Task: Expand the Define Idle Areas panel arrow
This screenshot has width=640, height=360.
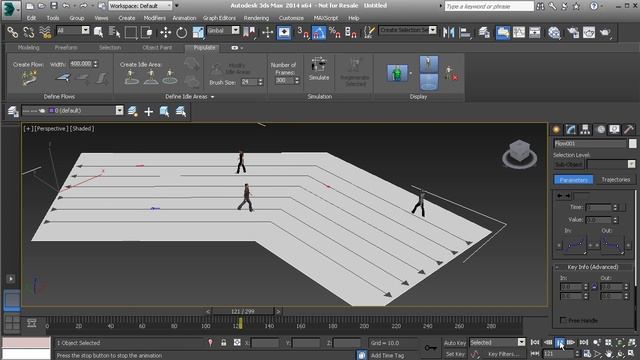Action: click(212, 97)
